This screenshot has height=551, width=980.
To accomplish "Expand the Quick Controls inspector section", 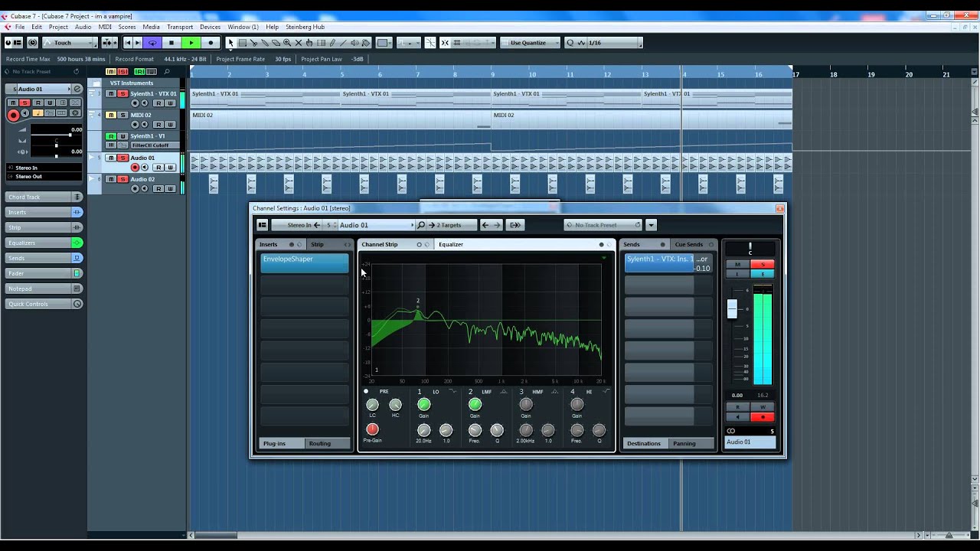I will point(44,304).
